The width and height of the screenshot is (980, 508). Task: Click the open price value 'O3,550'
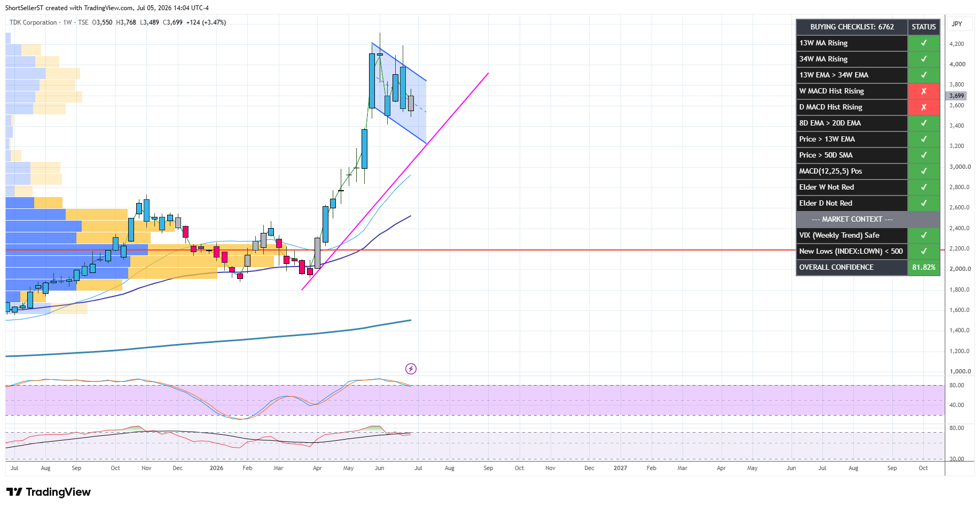(102, 22)
